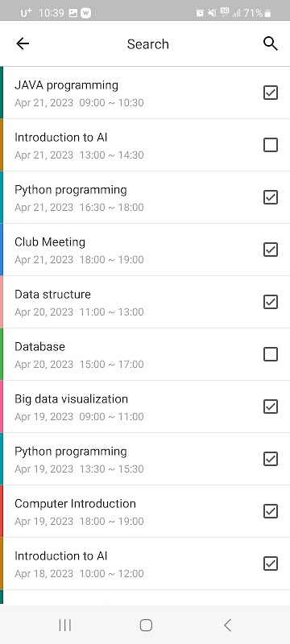Tap the Android home button icon
The width and height of the screenshot is (290, 644).
[146, 625]
